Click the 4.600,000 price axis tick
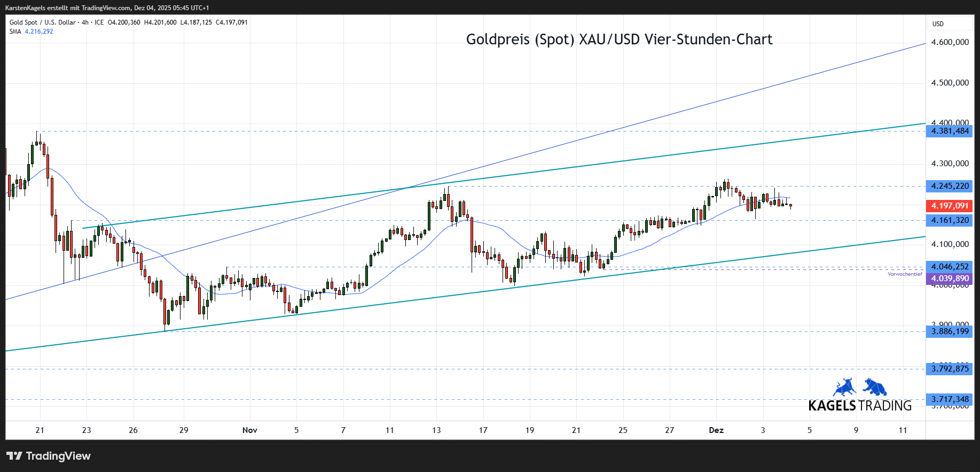Image resolution: width=980 pixels, height=472 pixels. 950,42
